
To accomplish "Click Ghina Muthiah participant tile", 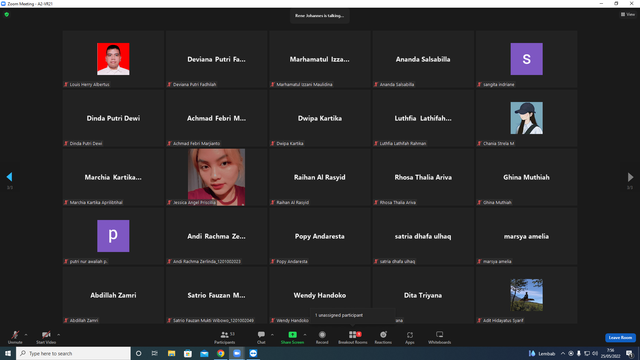I will 526,177.
